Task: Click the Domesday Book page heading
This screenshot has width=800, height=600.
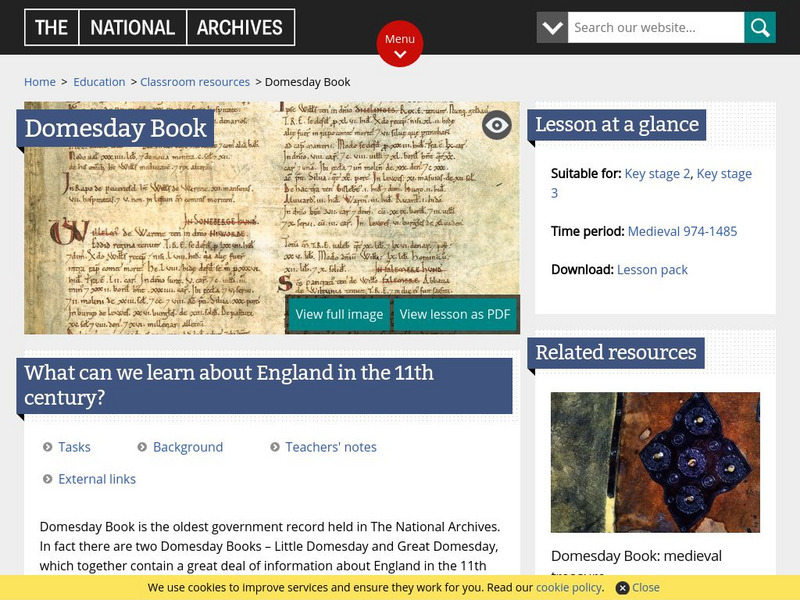Action: tap(115, 128)
